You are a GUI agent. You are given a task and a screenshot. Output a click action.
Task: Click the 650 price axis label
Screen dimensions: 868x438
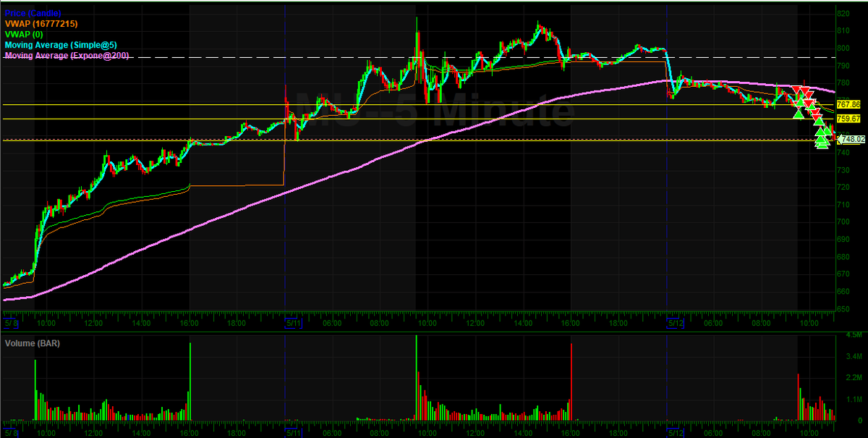843,308
